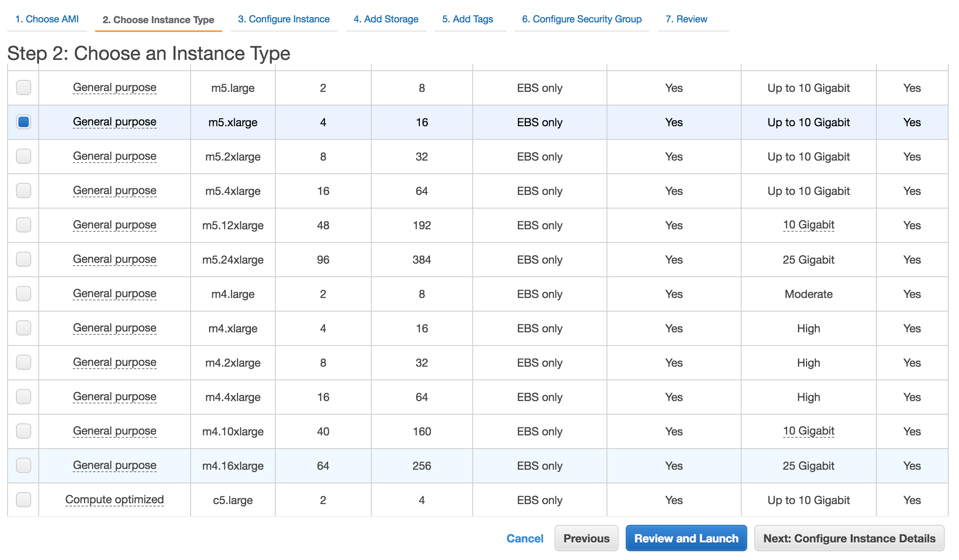The height and width of the screenshot is (560, 959).
Task: Select the m5.large instance checkbox
Action: (24, 87)
